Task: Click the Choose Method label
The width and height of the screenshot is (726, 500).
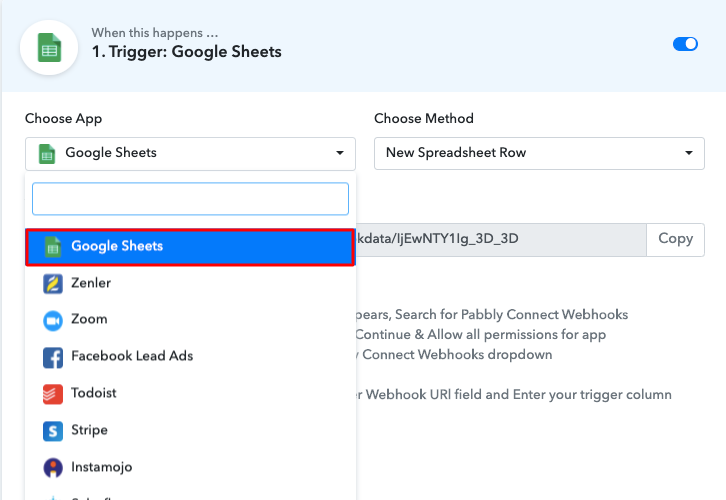Action: (x=424, y=119)
